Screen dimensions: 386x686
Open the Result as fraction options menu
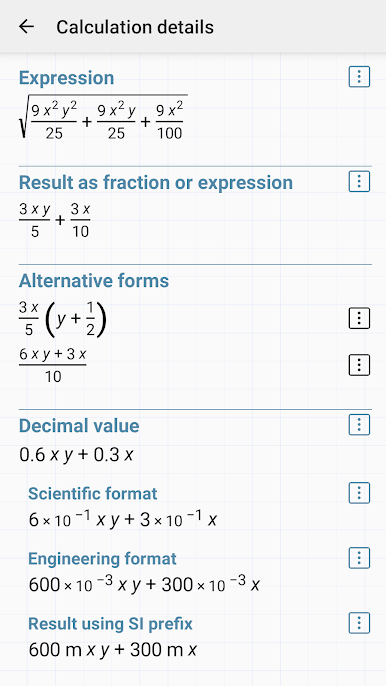coord(359,181)
